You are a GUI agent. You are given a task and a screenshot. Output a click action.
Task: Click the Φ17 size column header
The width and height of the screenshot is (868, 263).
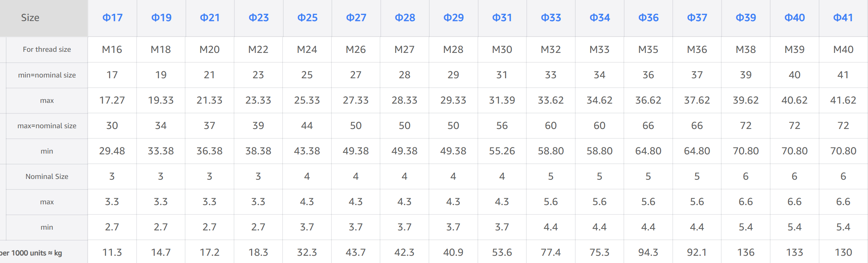pyautogui.click(x=112, y=18)
